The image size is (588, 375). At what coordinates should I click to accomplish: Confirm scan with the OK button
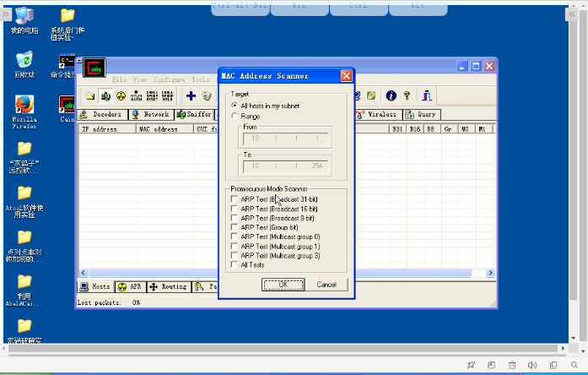[x=283, y=285]
